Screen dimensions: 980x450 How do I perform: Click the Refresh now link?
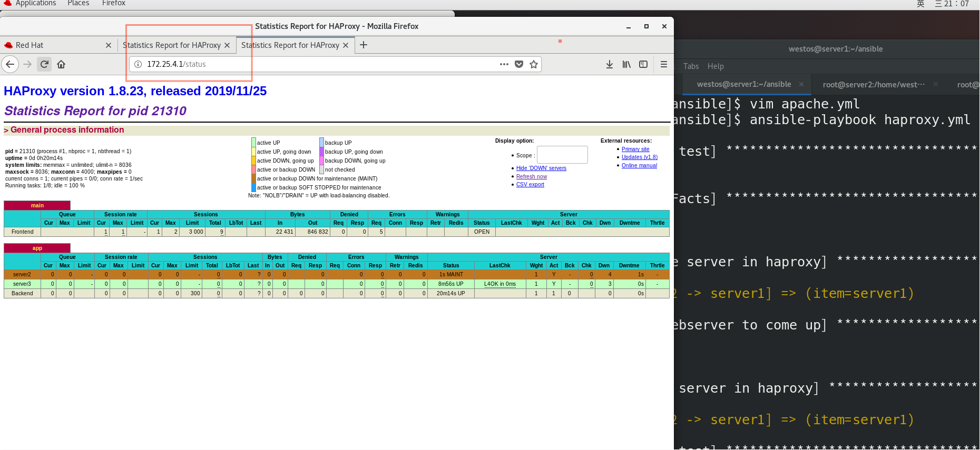532,176
